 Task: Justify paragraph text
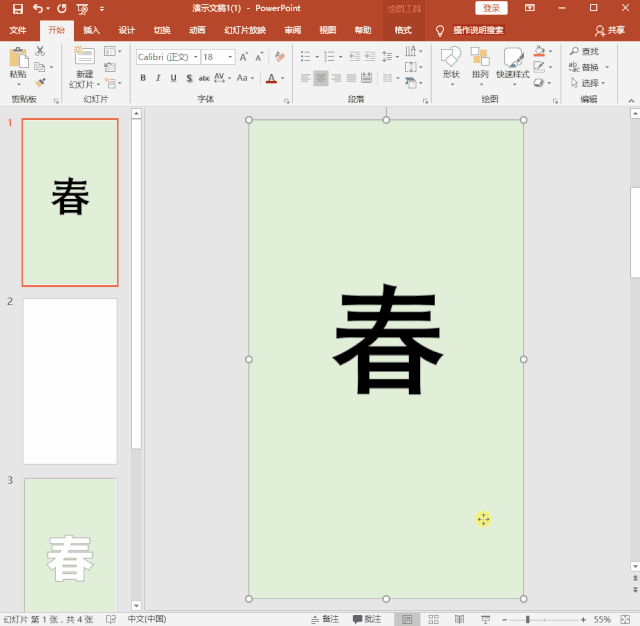[x=351, y=78]
